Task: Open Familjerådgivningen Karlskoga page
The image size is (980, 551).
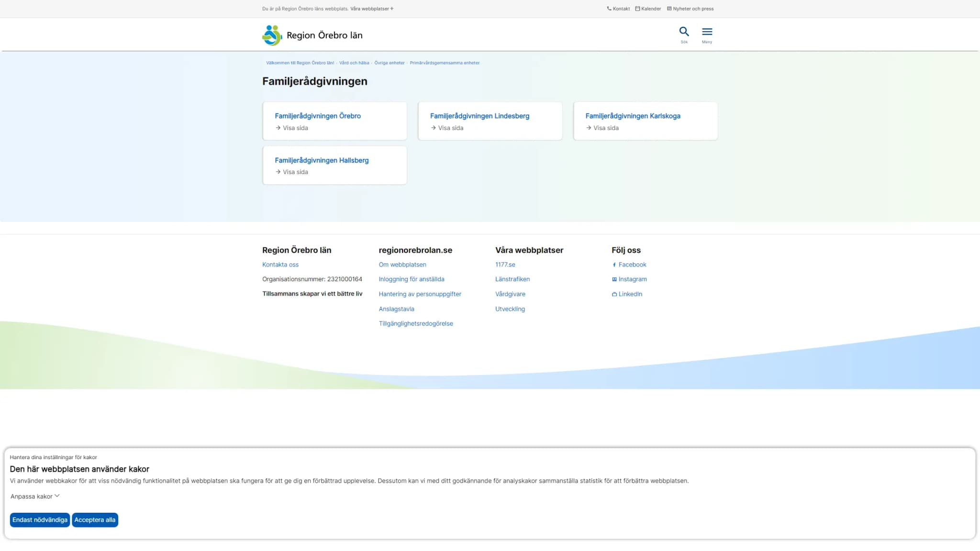Action: (x=633, y=116)
